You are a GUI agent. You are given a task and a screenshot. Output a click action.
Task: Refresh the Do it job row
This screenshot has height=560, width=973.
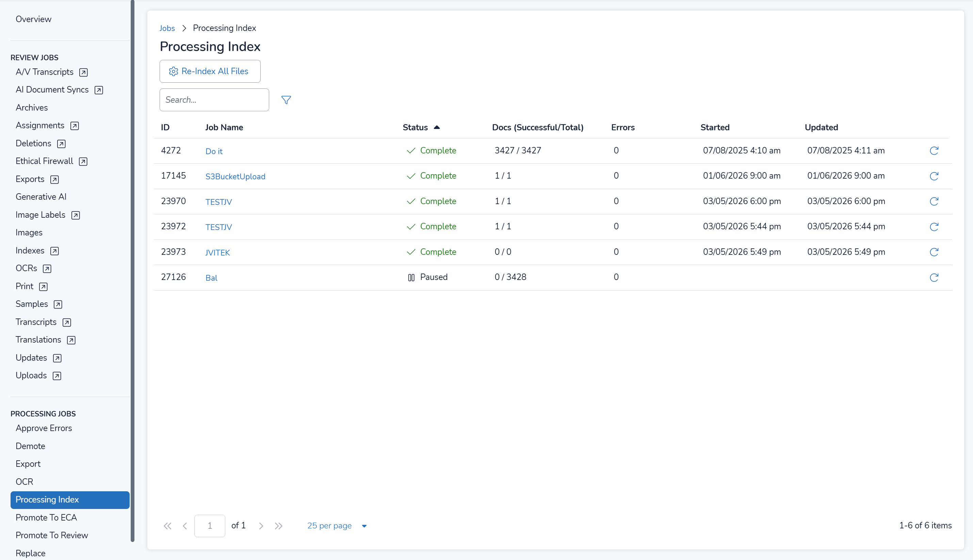[934, 150]
